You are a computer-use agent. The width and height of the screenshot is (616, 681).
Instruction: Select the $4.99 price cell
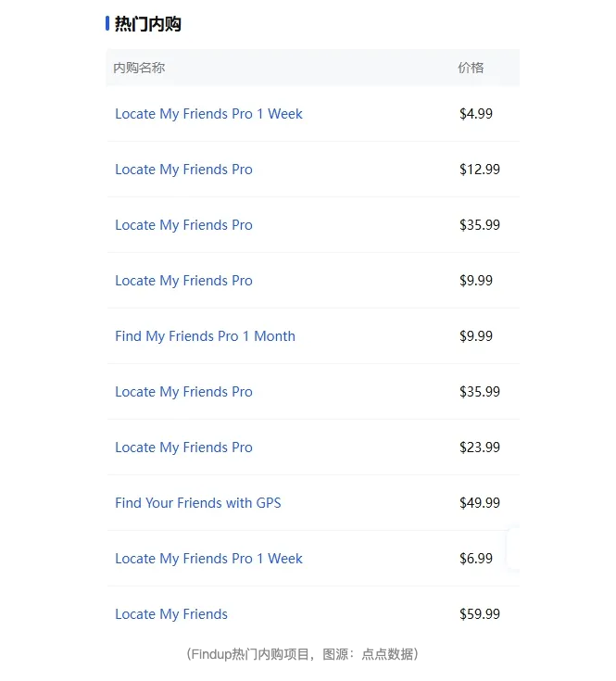(x=476, y=114)
